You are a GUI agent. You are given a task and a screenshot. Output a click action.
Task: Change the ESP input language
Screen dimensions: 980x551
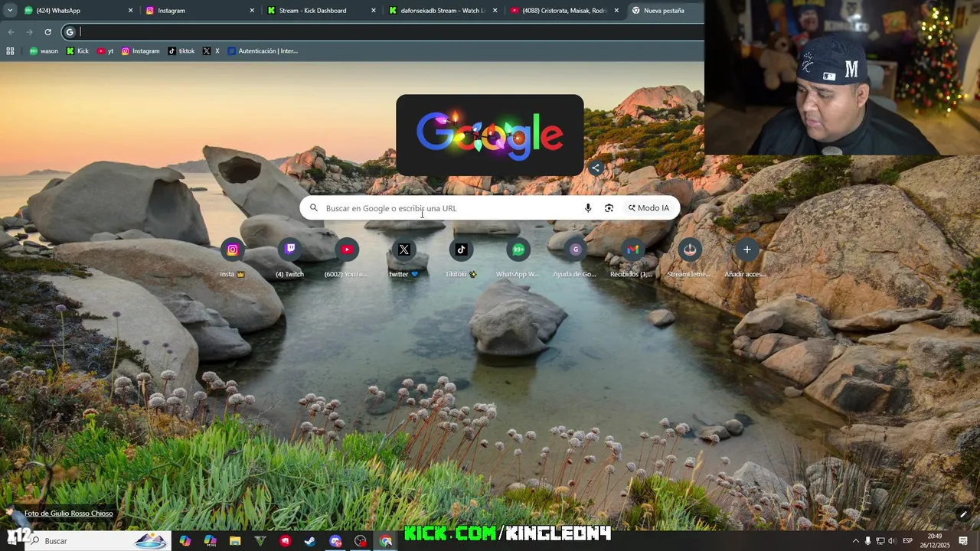click(907, 541)
